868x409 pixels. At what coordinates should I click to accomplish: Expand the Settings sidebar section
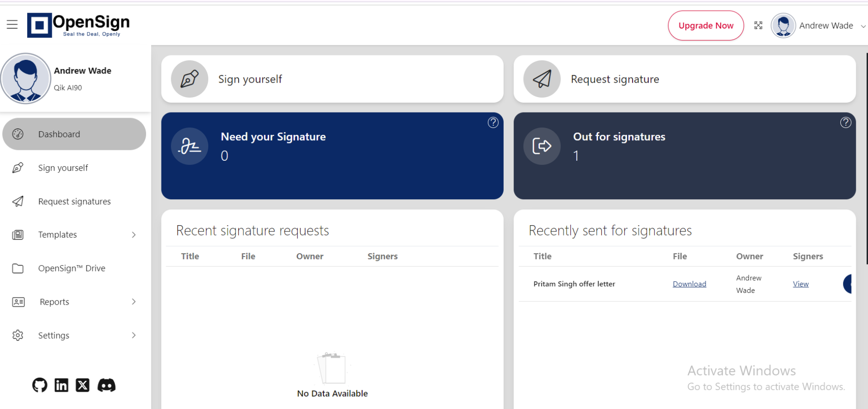point(133,335)
